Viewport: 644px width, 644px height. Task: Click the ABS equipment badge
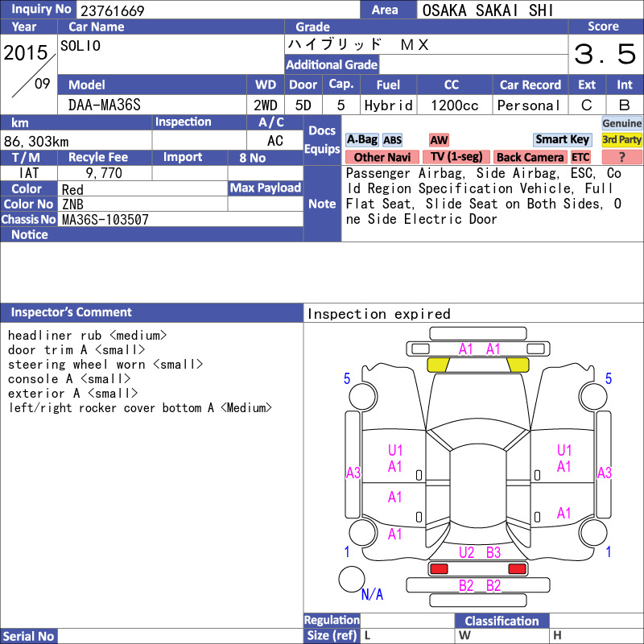coord(392,140)
